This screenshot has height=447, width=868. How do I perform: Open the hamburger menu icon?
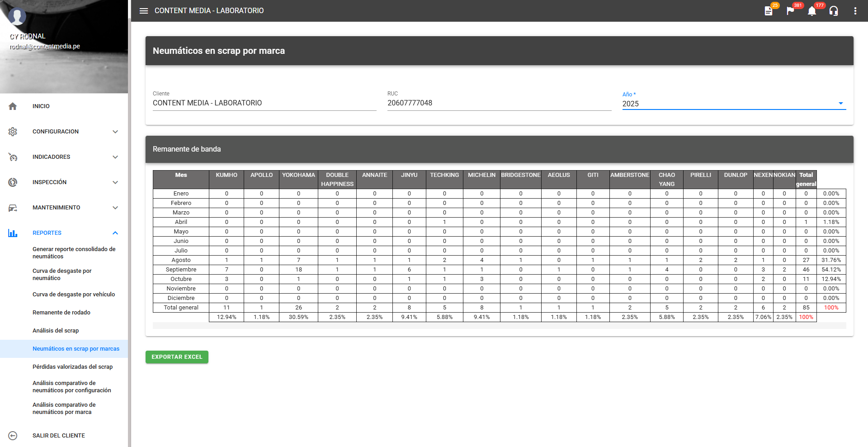pos(144,11)
